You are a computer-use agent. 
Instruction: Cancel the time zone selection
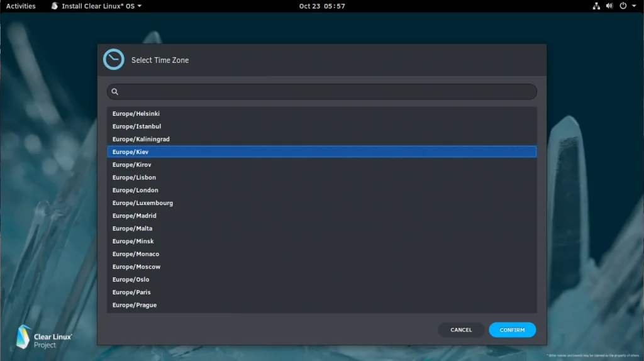click(x=461, y=330)
